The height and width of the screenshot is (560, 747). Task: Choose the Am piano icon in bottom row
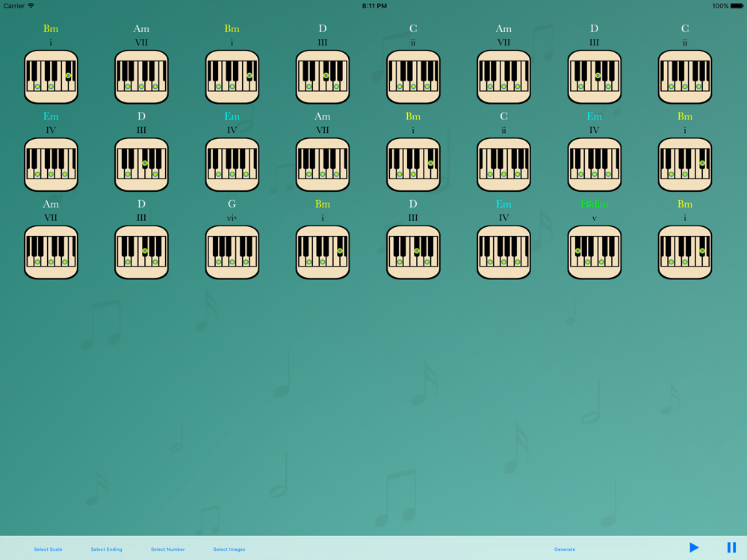coord(51,252)
